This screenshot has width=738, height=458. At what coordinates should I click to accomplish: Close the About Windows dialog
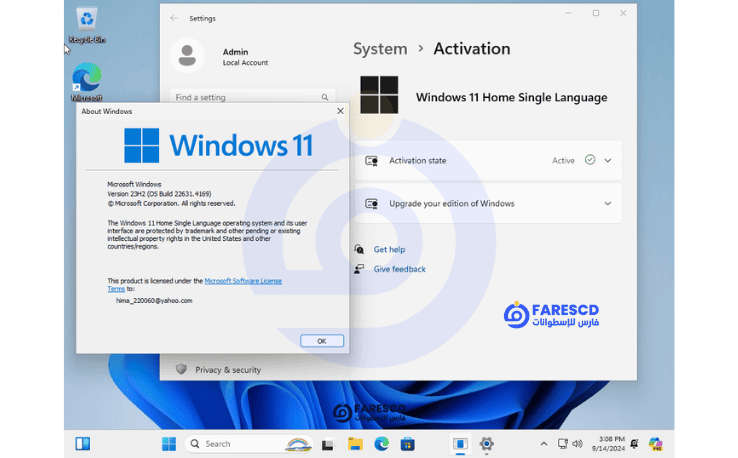[340, 111]
